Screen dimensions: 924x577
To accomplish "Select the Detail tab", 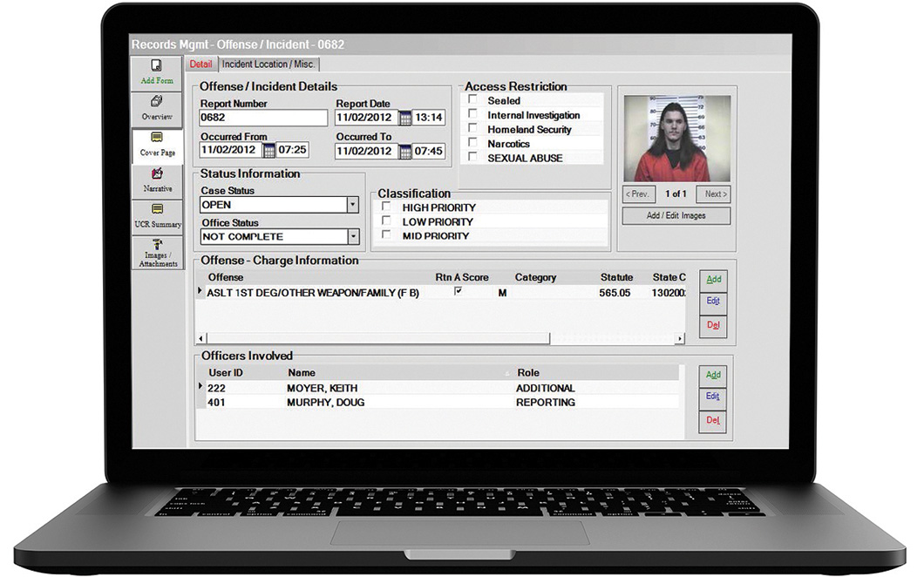I will pos(200,64).
